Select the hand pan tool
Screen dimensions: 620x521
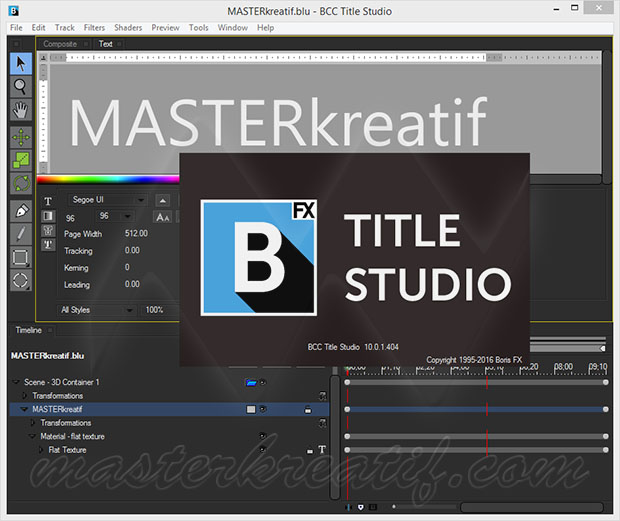point(21,109)
